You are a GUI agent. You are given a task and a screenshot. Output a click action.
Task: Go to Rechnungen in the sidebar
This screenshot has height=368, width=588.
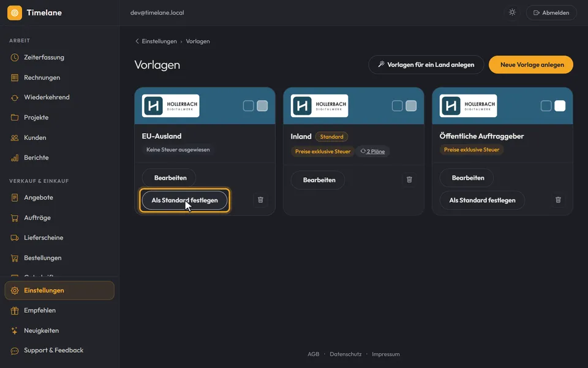pos(59,78)
